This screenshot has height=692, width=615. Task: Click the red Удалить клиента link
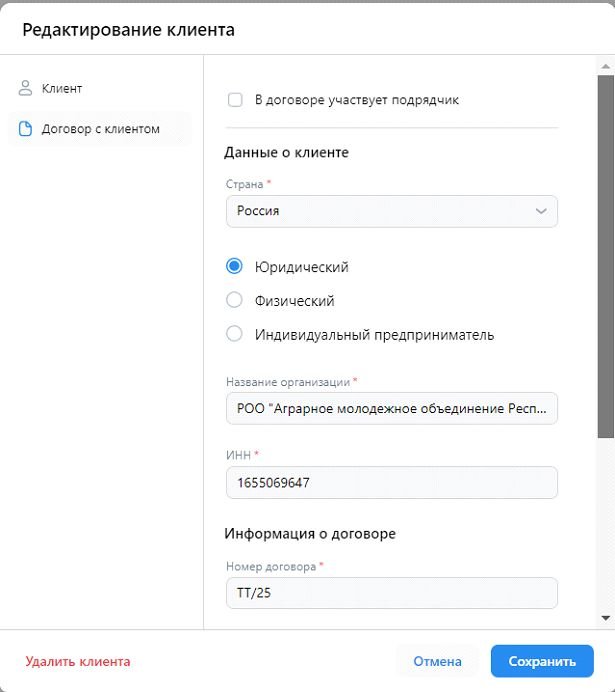(x=78, y=661)
